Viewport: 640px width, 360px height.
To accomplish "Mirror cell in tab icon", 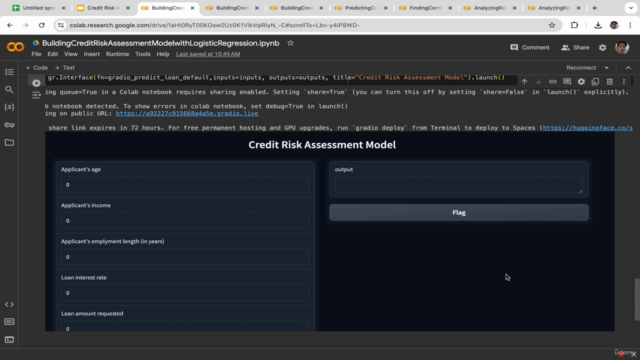I will (596, 82).
